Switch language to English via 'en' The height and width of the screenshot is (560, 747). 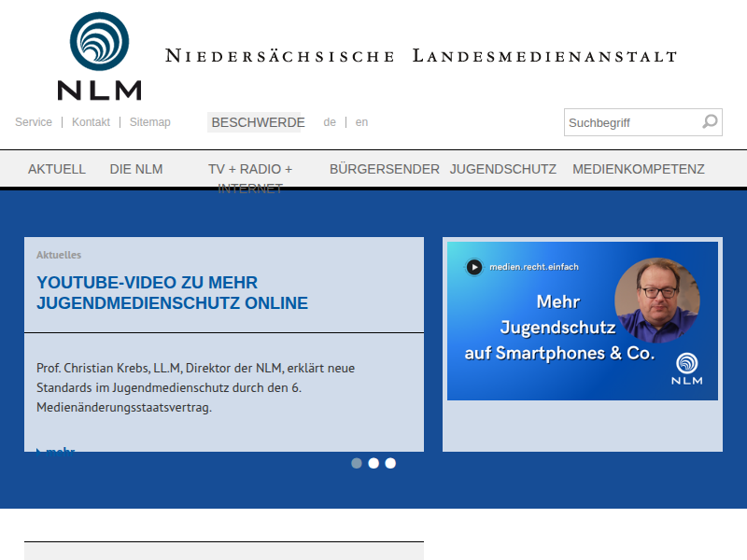(361, 122)
